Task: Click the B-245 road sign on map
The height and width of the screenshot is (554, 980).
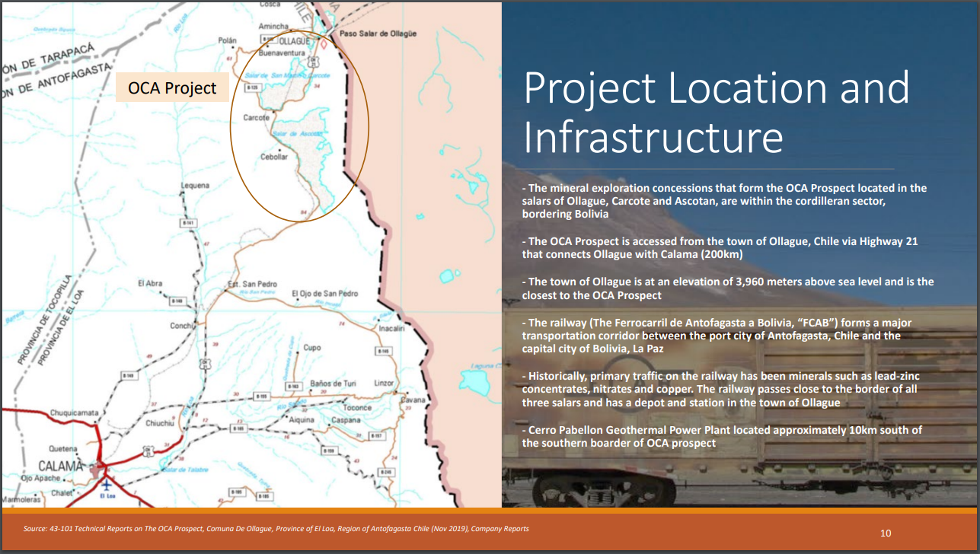Action: point(387,473)
